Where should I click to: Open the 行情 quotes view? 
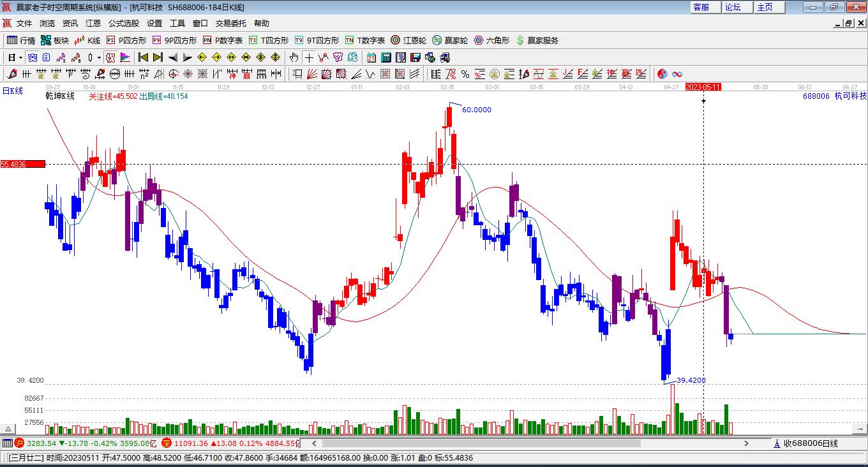click(x=21, y=40)
